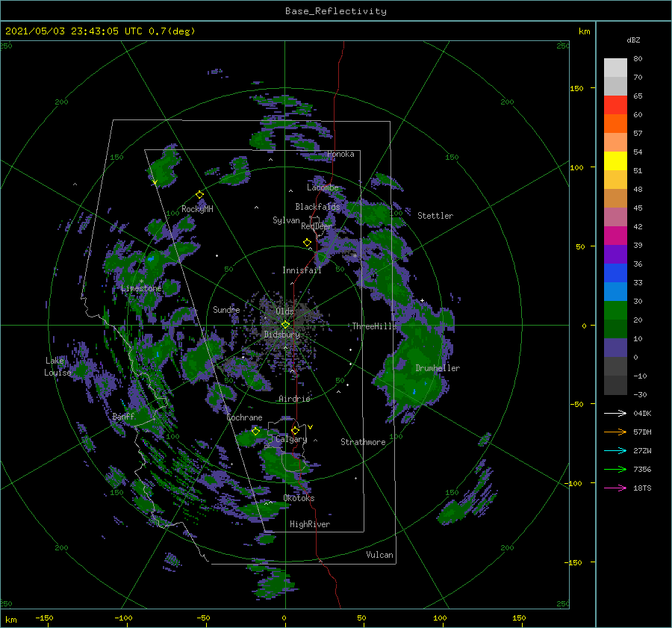The image size is (672, 628).
Task: Click the RockyMH label
Action: 197,209
